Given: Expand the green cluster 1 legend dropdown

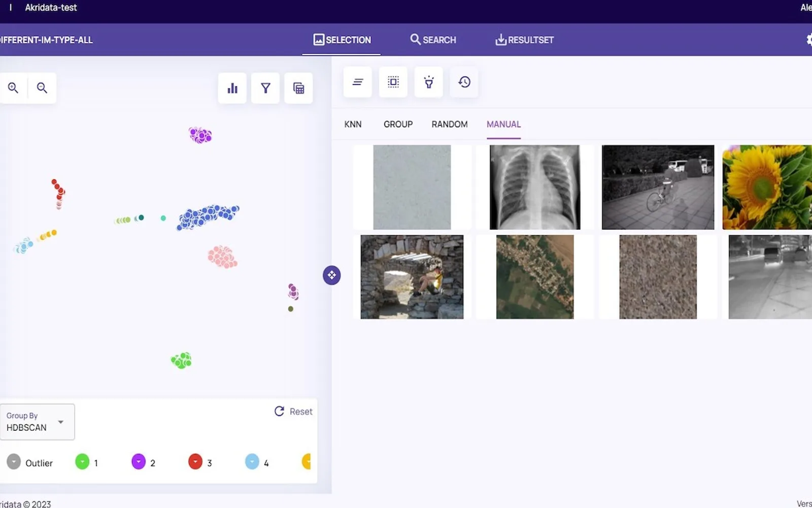Looking at the screenshot, I should [82, 462].
